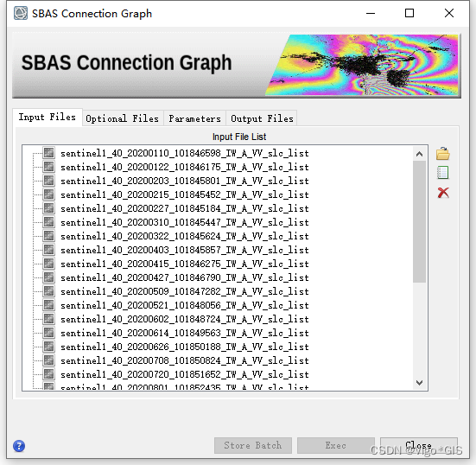Click file icon for sentinel1_40_20200403 row
This screenshot has width=476, height=465.
48,250
